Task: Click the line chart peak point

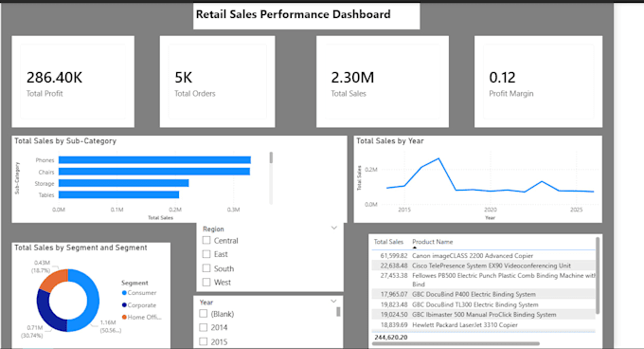Action: point(438,158)
